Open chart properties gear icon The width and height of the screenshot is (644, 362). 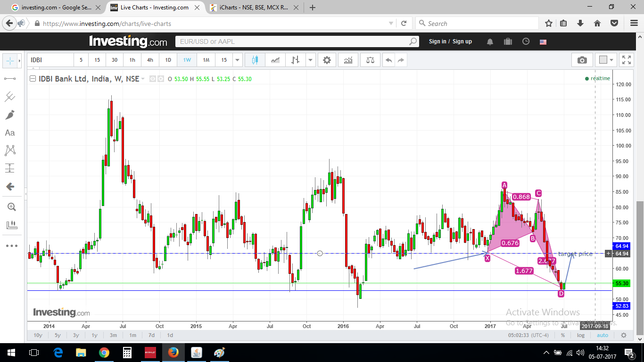(x=327, y=60)
